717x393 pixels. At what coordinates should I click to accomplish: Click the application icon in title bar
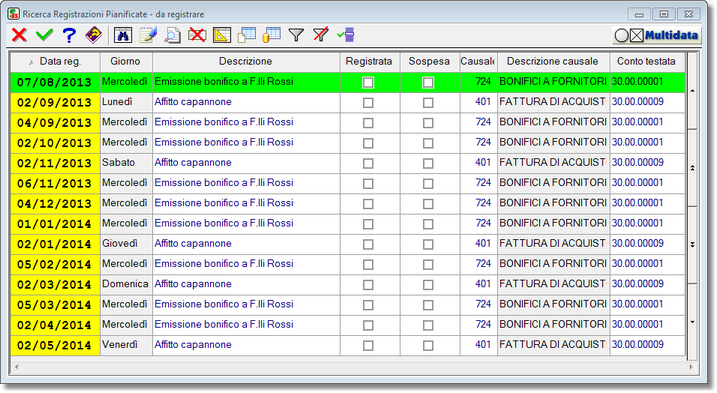[x=14, y=14]
